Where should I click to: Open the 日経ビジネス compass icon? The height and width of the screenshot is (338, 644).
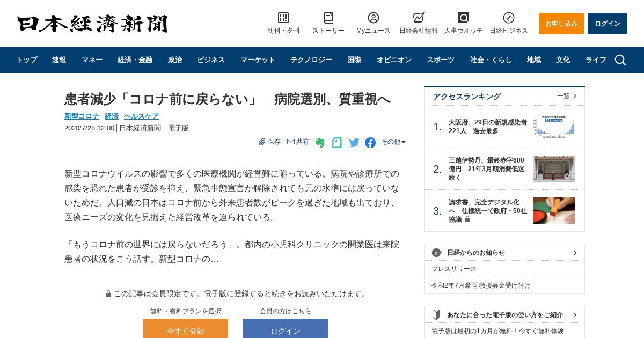509,18
